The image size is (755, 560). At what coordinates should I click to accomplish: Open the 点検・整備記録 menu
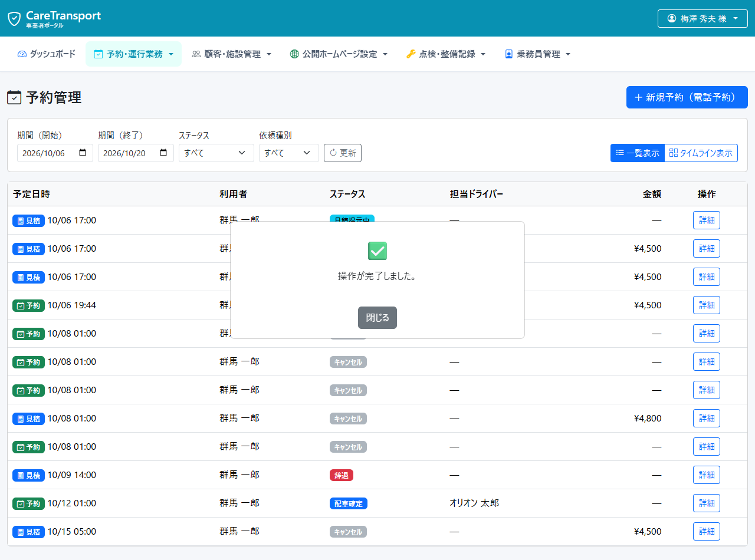(446, 54)
